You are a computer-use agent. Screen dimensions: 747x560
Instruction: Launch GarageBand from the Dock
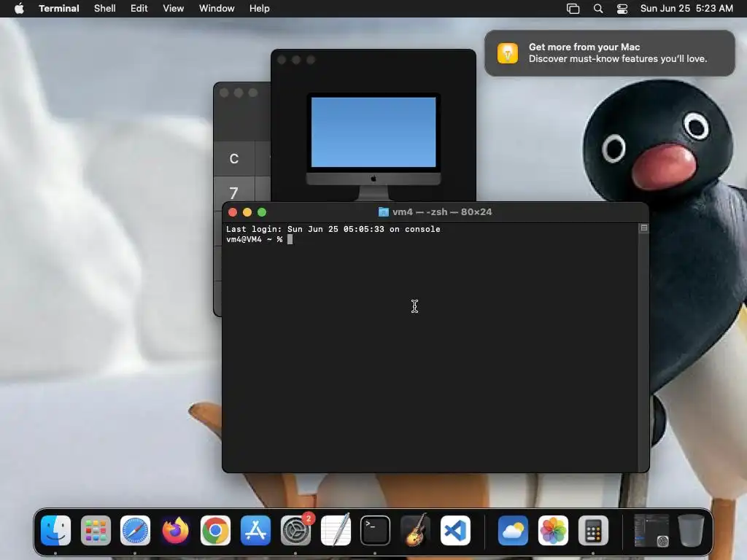pyautogui.click(x=415, y=531)
